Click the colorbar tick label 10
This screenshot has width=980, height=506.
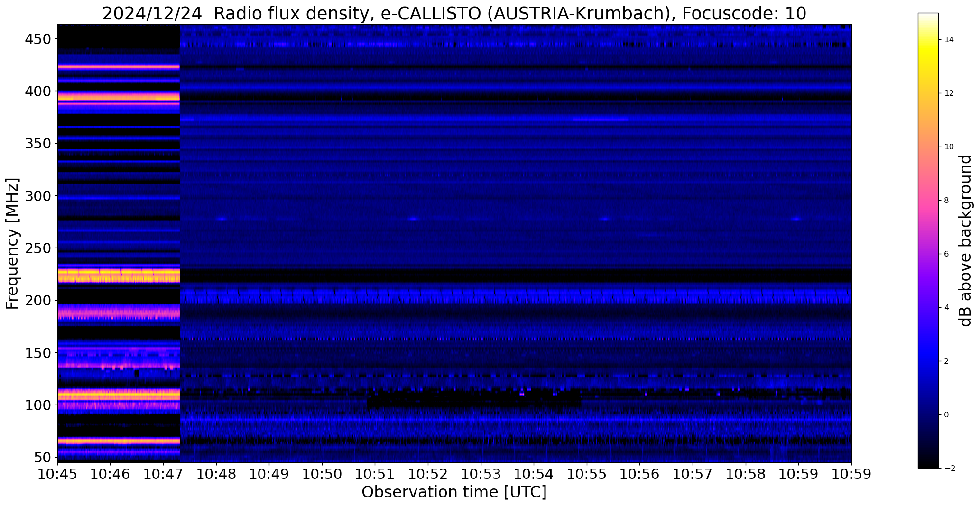[x=949, y=147]
